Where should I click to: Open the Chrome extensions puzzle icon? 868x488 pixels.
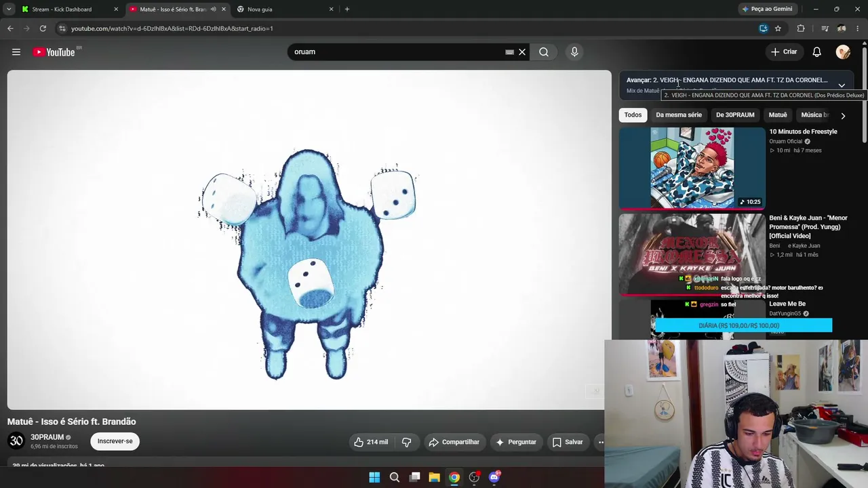click(801, 28)
